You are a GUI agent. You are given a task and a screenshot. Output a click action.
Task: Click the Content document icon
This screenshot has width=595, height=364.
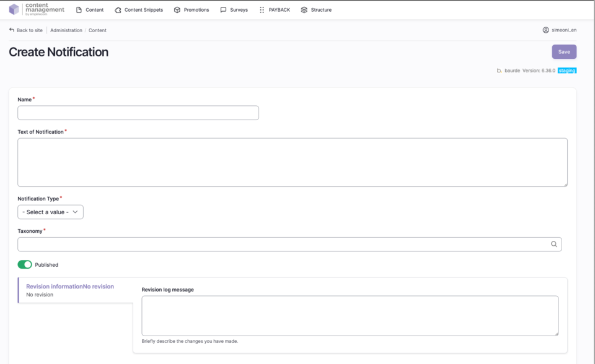pyautogui.click(x=79, y=10)
